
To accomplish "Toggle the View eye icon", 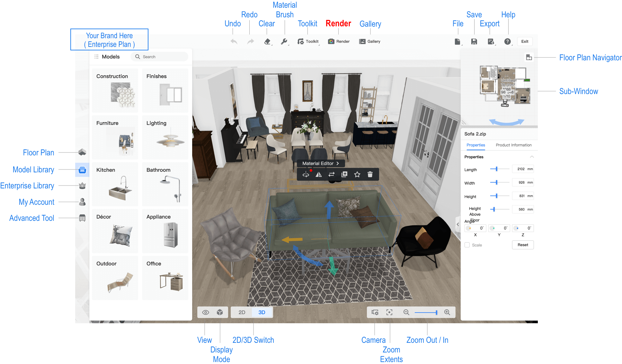I will [x=206, y=312].
